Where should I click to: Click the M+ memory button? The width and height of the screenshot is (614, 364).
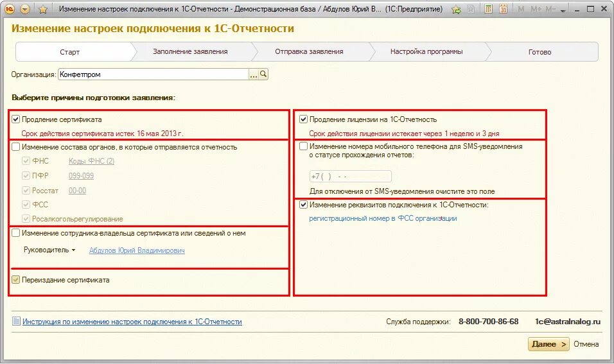(x=536, y=9)
